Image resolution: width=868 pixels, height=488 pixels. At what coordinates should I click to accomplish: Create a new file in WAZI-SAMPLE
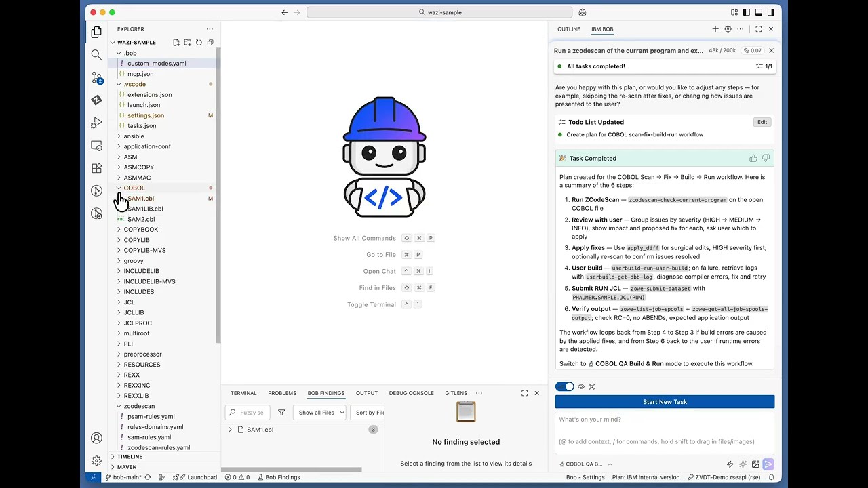coord(176,42)
